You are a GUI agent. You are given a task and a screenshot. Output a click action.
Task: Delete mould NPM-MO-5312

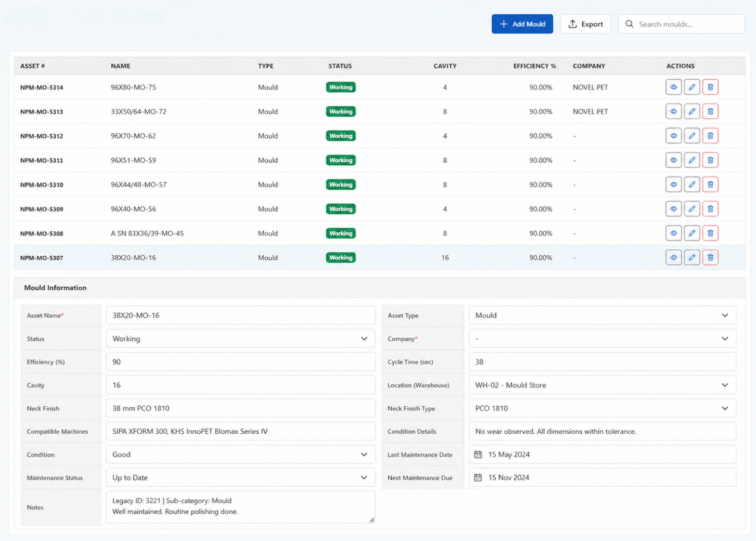[x=710, y=136]
